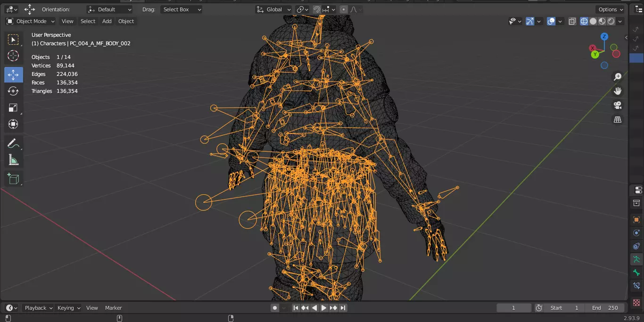Switch perspective/orthographic grid icon
The width and height of the screenshot is (644, 322).
pyautogui.click(x=618, y=120)
